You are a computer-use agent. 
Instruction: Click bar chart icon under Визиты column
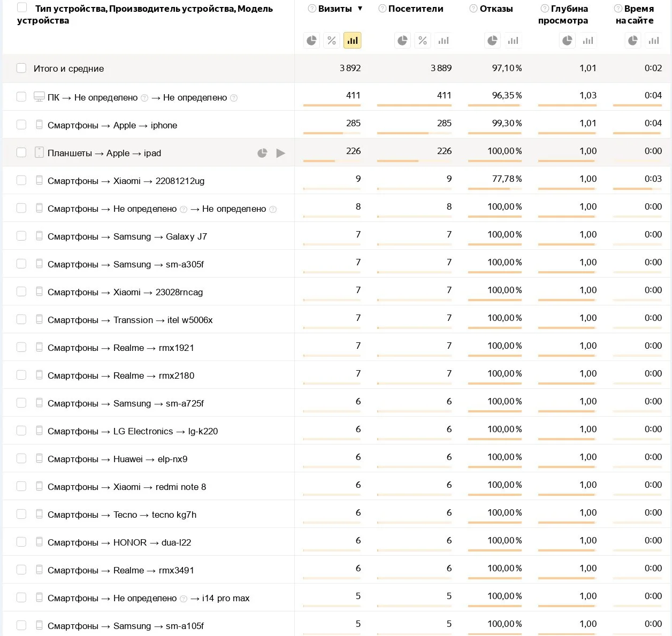point(353,41)
